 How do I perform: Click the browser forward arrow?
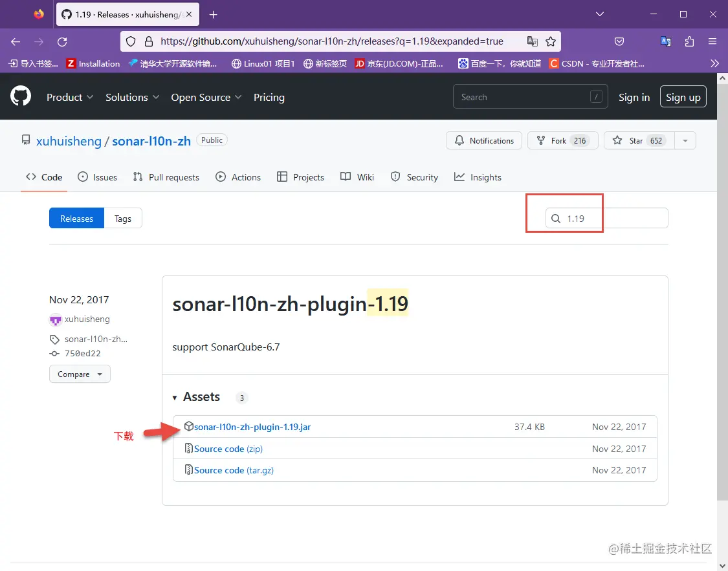[39, 42]
